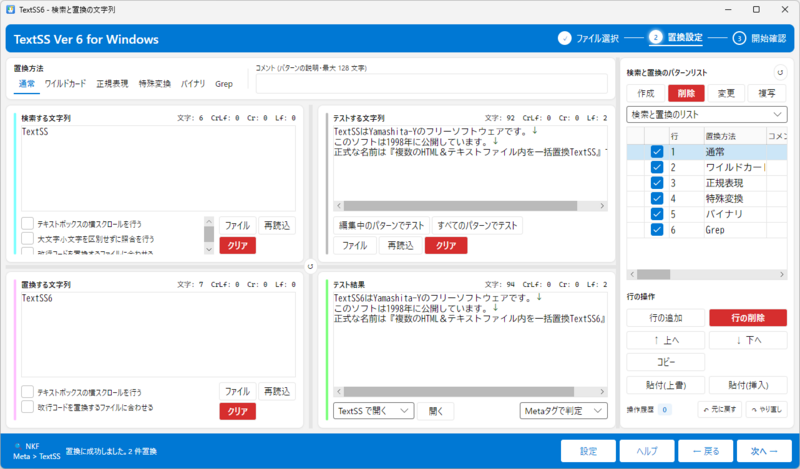Click right arrow of pattern list scrollbar

[x=782, y=275]
